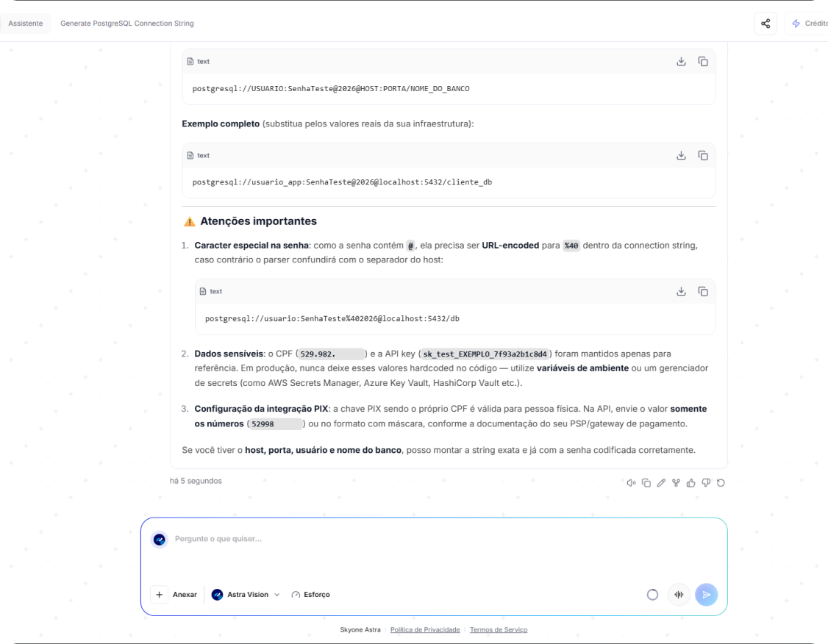Viewport: 828px width, 644px height.
Task: Download the usuario_app cliente_db code block
Action: click(681, 156)
